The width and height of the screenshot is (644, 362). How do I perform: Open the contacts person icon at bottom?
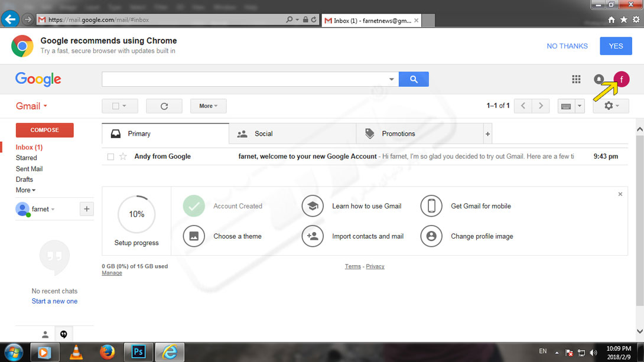coord(45,334)
